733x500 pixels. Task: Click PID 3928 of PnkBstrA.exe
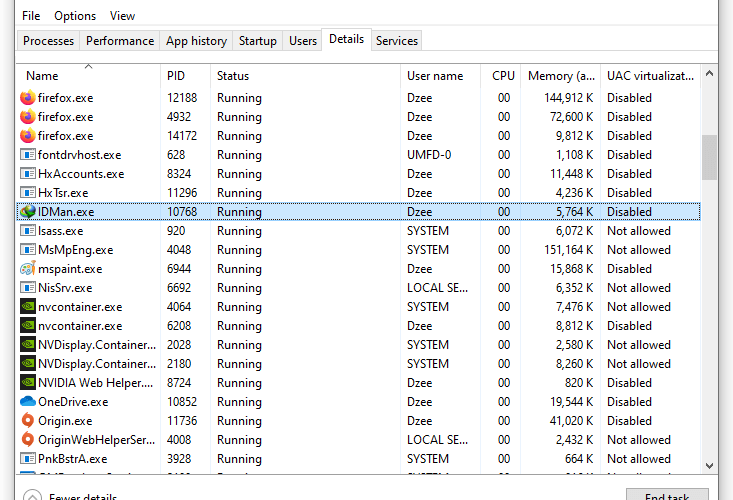[179, 459]
